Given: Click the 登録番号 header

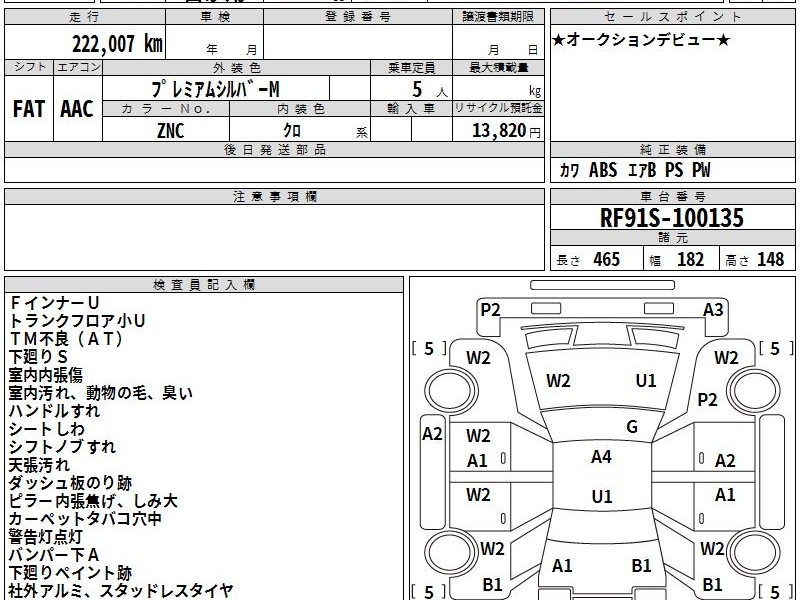Looking at the screenshot, I should (358, 17).
